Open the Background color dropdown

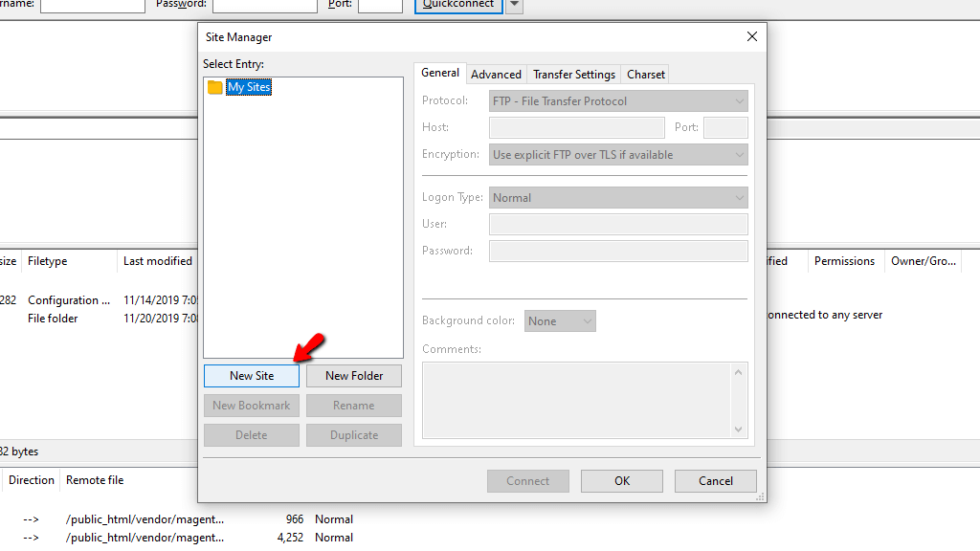tap(560, 321)
